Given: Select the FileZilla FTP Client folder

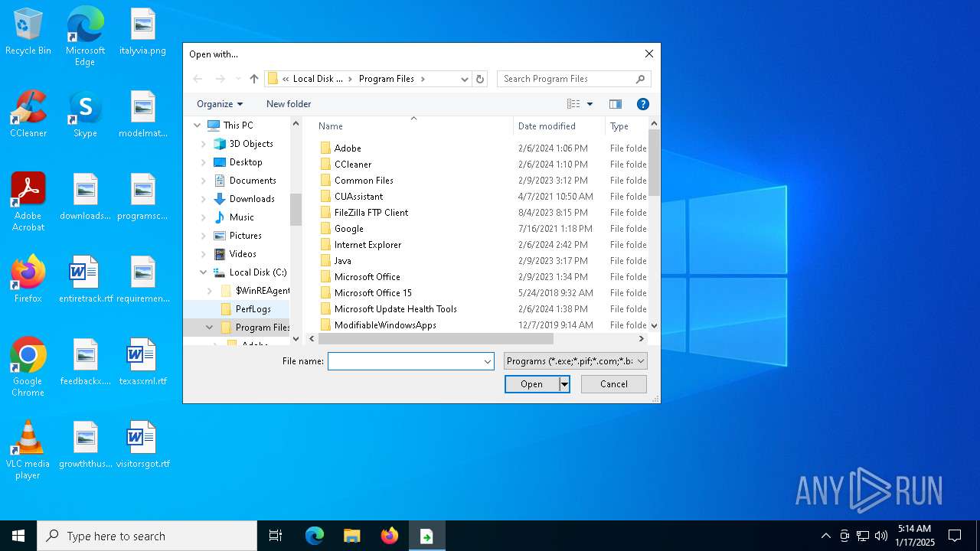Looking at the screenshot, I should [371, 213].
